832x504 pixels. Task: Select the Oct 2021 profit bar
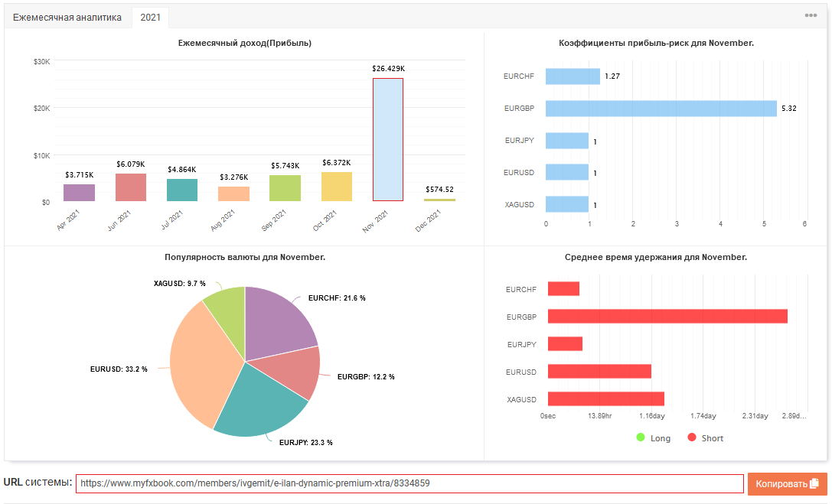click(x=337, y=187)
